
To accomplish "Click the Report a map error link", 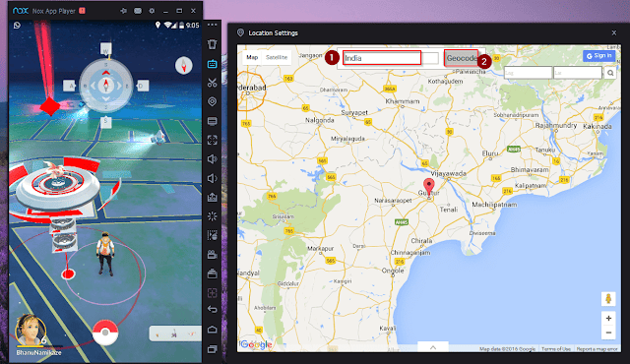I will (x=597, y=349).
